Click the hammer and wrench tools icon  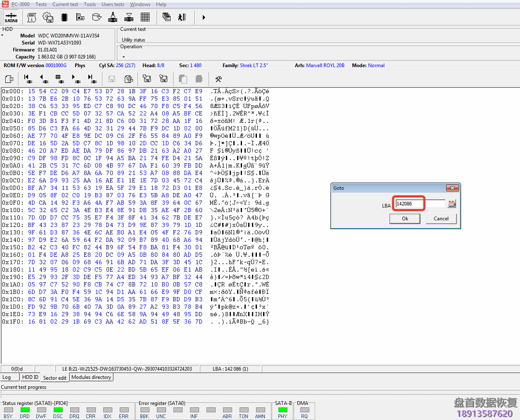point(218,79)
